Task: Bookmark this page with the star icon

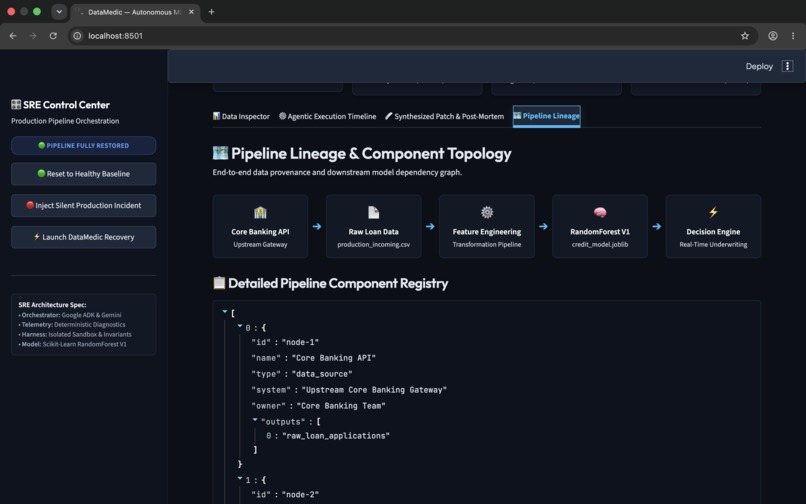Action: click(745, 36)
